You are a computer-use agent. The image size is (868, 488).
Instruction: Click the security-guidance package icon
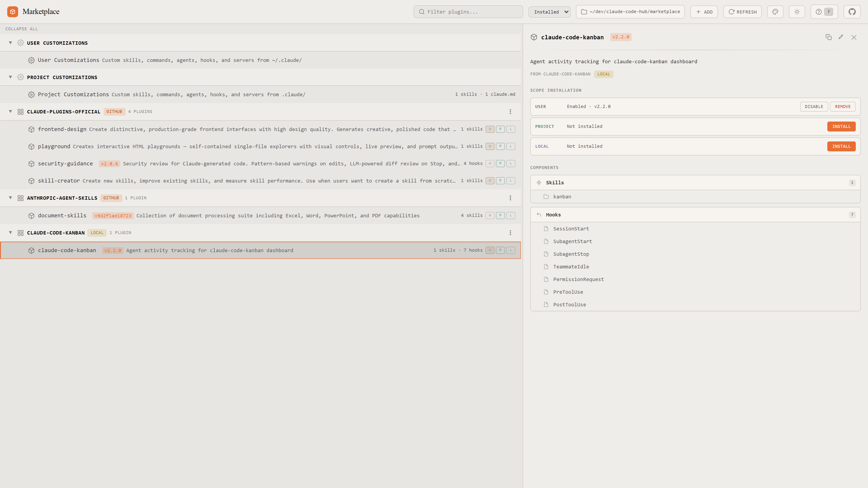(x=31, y=164)
